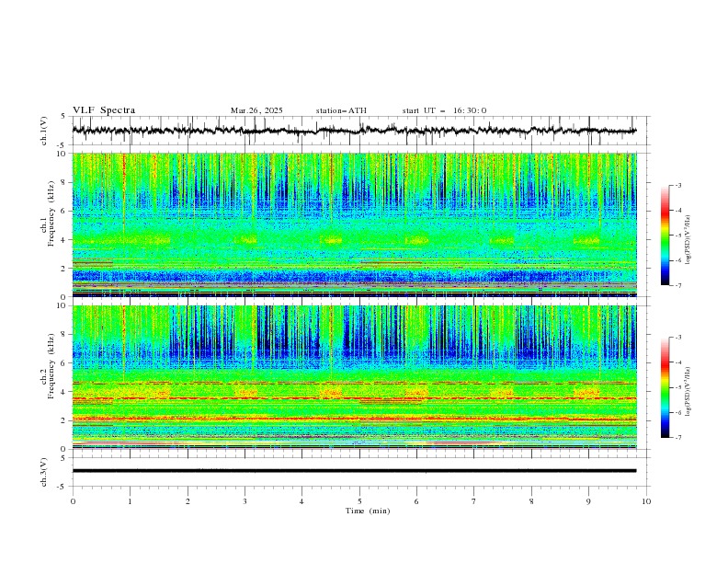
Task: Click the "-7" tick on the ch.1 color bar
Action: [678, 285]
